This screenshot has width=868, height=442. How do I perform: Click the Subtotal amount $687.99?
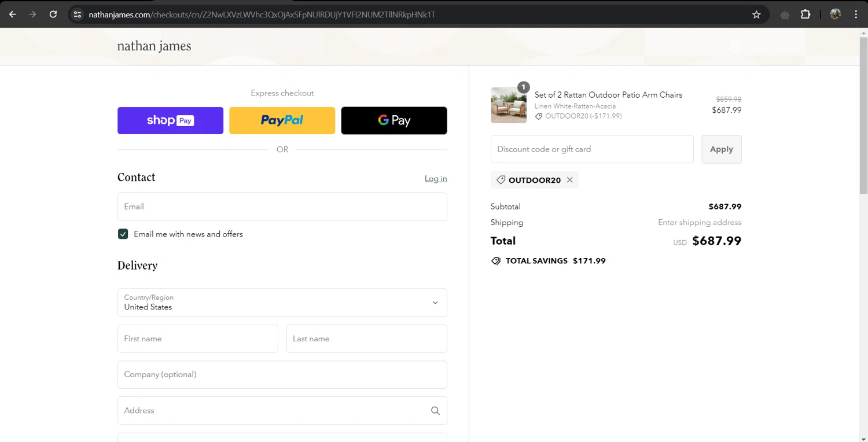[725, 207]
